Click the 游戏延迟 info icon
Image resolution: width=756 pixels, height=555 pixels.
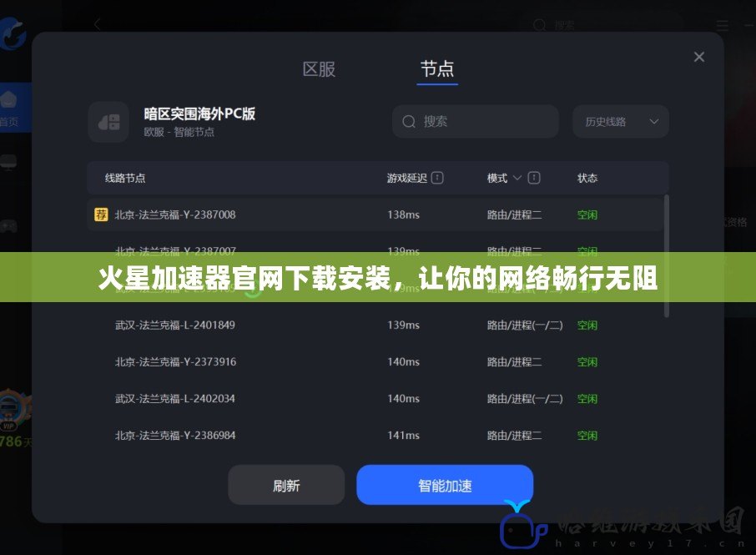coord(437,178)
